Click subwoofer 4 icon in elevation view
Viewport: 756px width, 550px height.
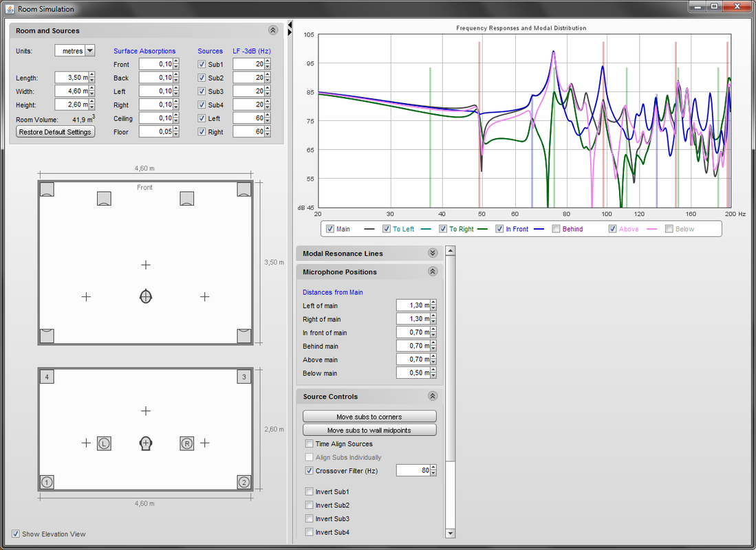point(47,377)
